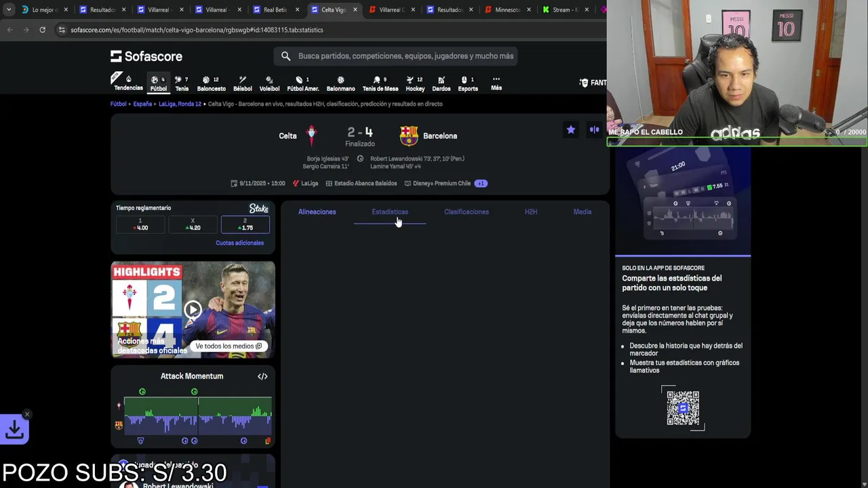This screenshot has width=868, height=488.
Task: Open the Tendencias sports section
Action: (x=128, y=82)
